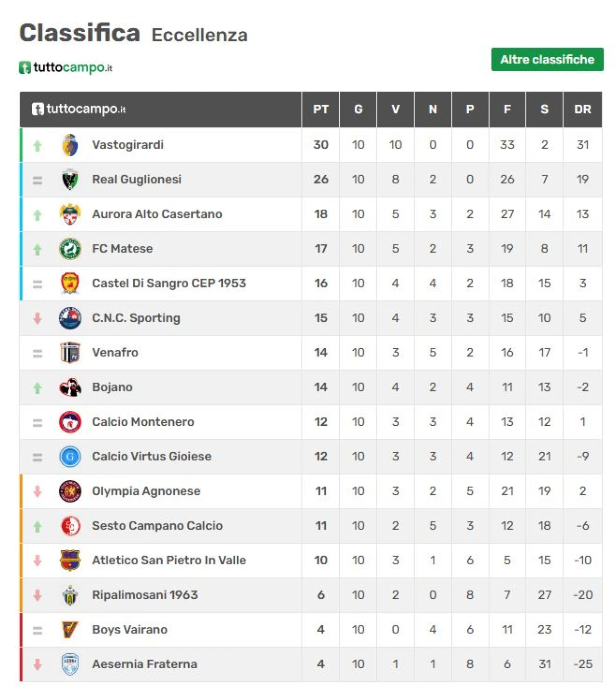The width and height of the screenshot is (616, 686).
Task: Click the Aesernia Fraterna crest
Action: (70, 664)
